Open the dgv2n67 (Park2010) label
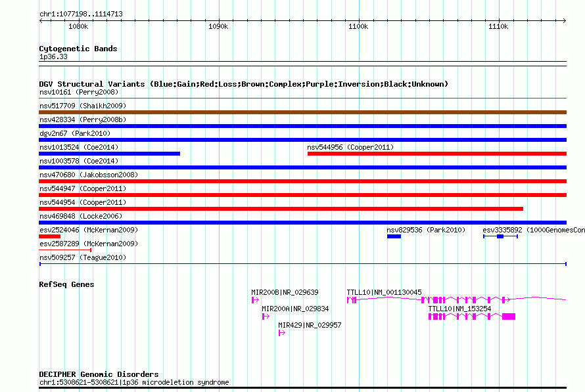This screenshot has width=585, height=392. pos(75,133)
